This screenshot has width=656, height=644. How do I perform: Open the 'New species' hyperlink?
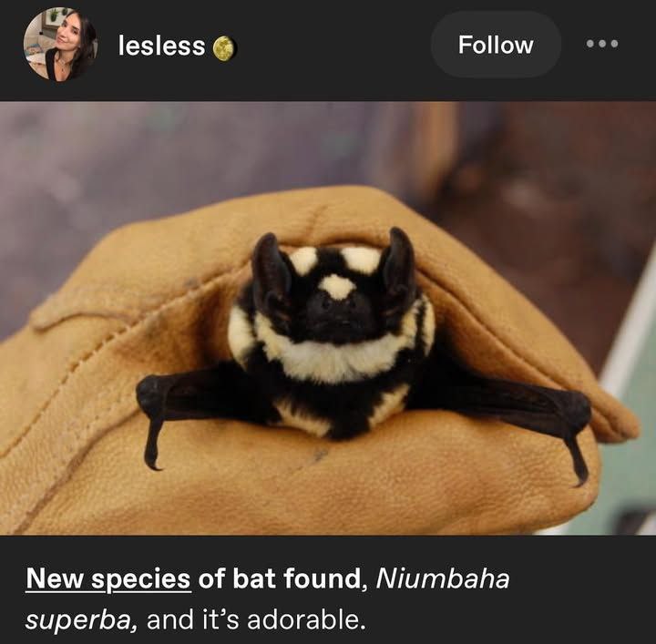[x=108, y=579]
